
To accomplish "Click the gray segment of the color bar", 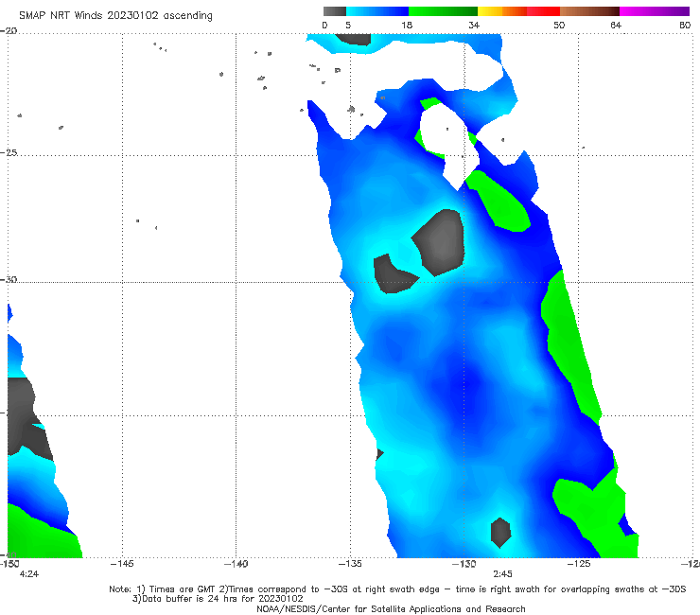I will (334, 11).
